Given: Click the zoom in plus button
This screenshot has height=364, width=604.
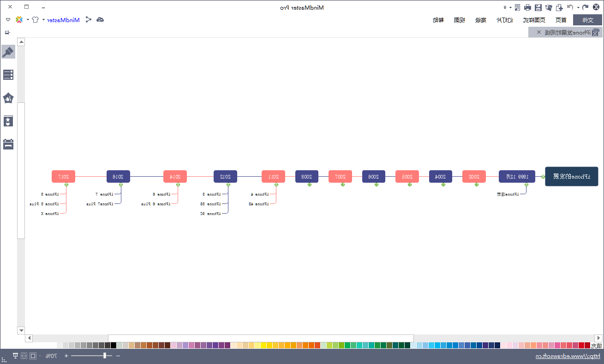Looking at the screenshot, I should [x=66, y=356].
